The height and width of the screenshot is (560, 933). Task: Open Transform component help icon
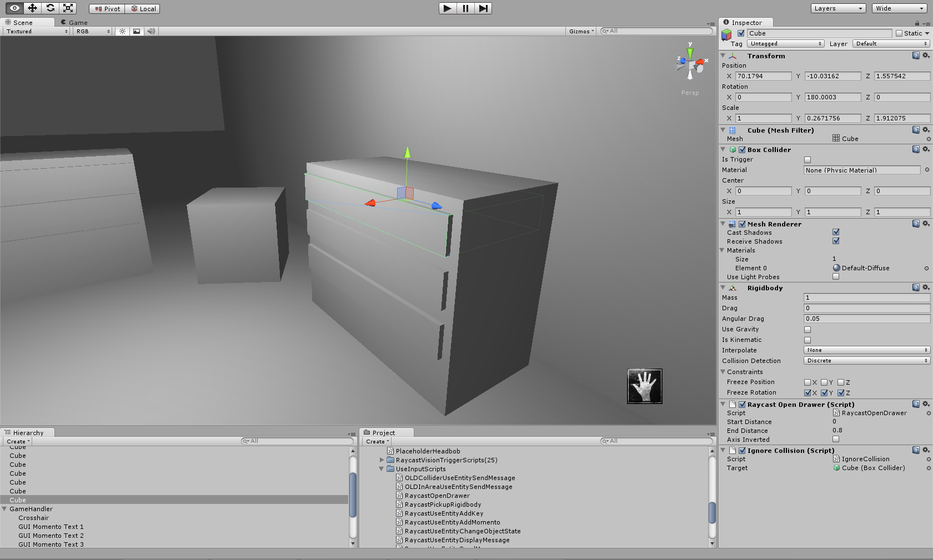point(916,56)
